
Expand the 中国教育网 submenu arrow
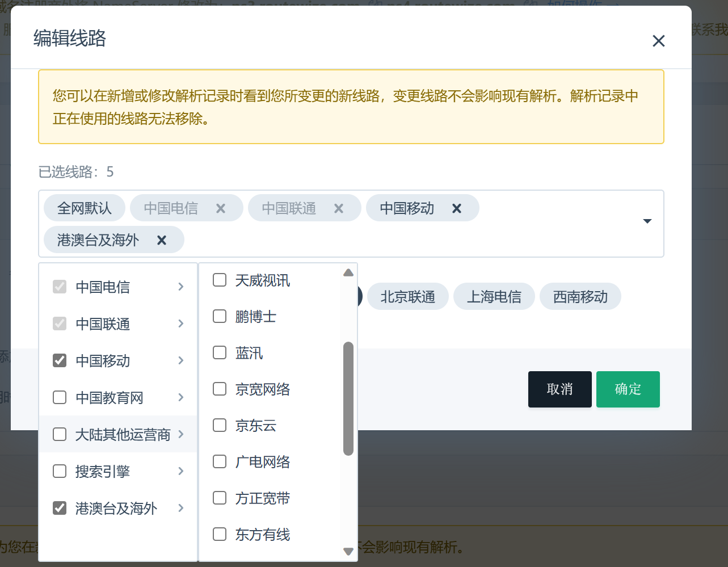click(181, 397)
